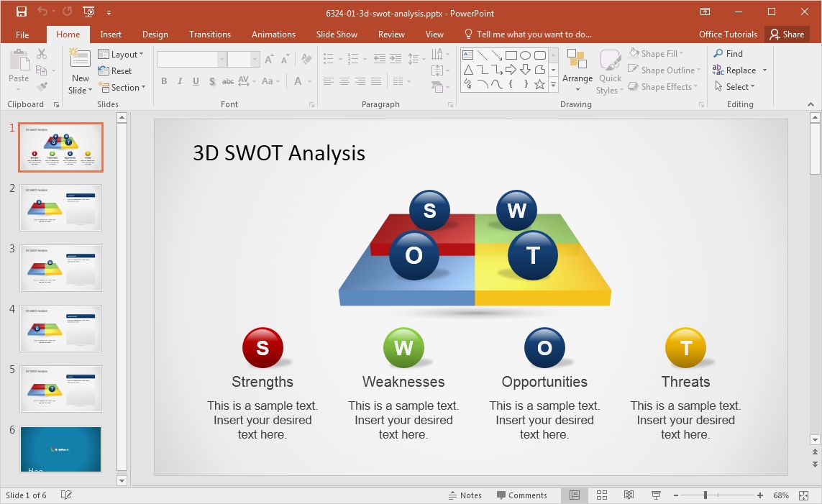The height and width of the screenshot is (504, 822).
Task: Insert an Oval from the shapes gallery
Action: (x=524, y=54)
